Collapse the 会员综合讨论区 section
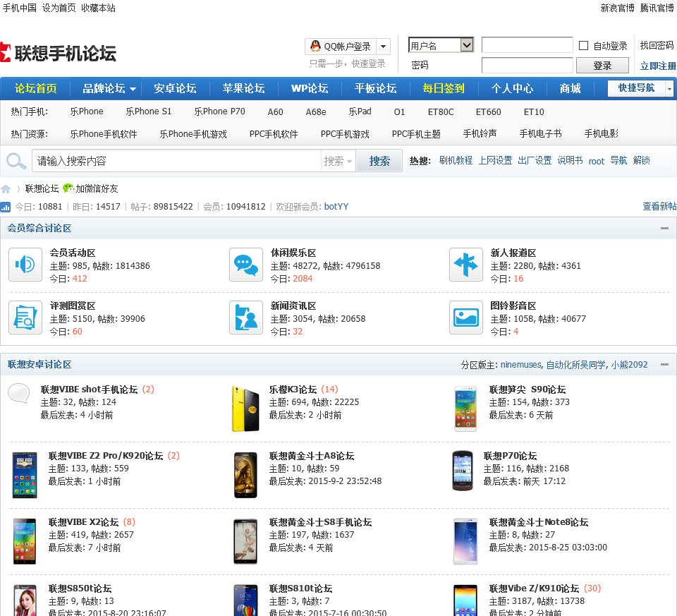677x616 pixels. (664, 228)
